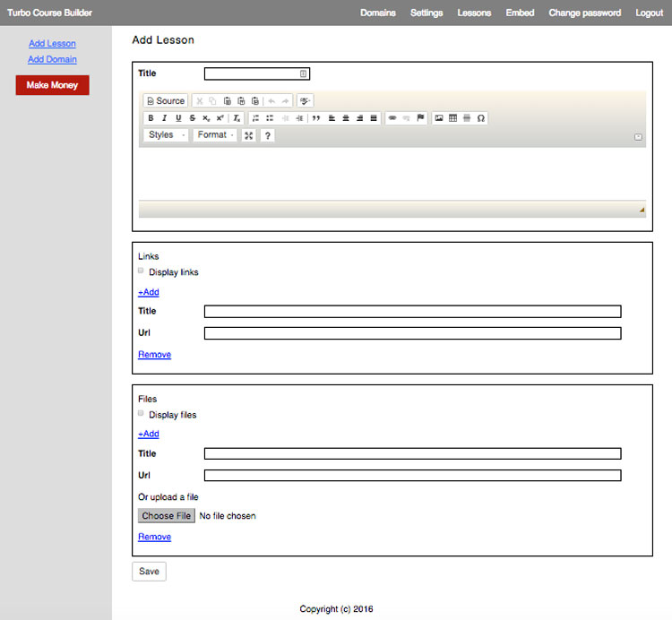
Task: Click the Make Money button
Action: (52, 85)
